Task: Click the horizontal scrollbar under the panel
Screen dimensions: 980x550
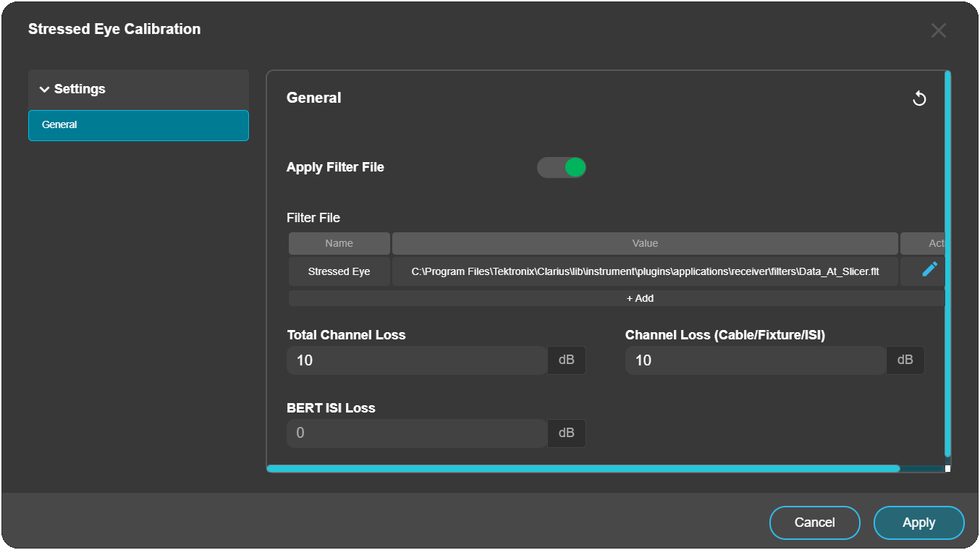Action: pyautogui.click(x=583, y=469)
